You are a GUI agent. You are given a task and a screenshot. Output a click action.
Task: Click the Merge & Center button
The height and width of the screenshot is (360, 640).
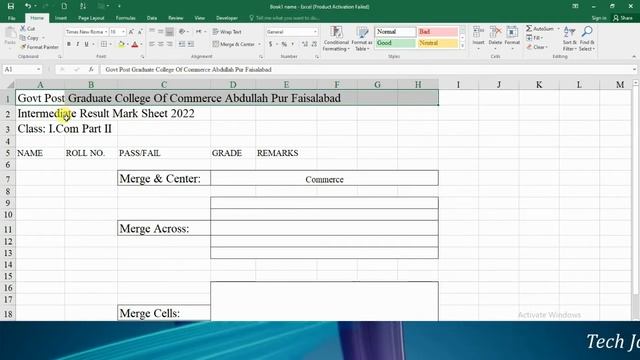[x=233, y=44]
